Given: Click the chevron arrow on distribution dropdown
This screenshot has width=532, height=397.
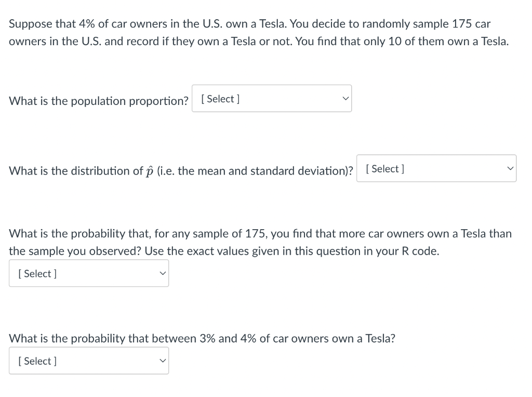Looking at the screenshot, I should click(509, 169).
